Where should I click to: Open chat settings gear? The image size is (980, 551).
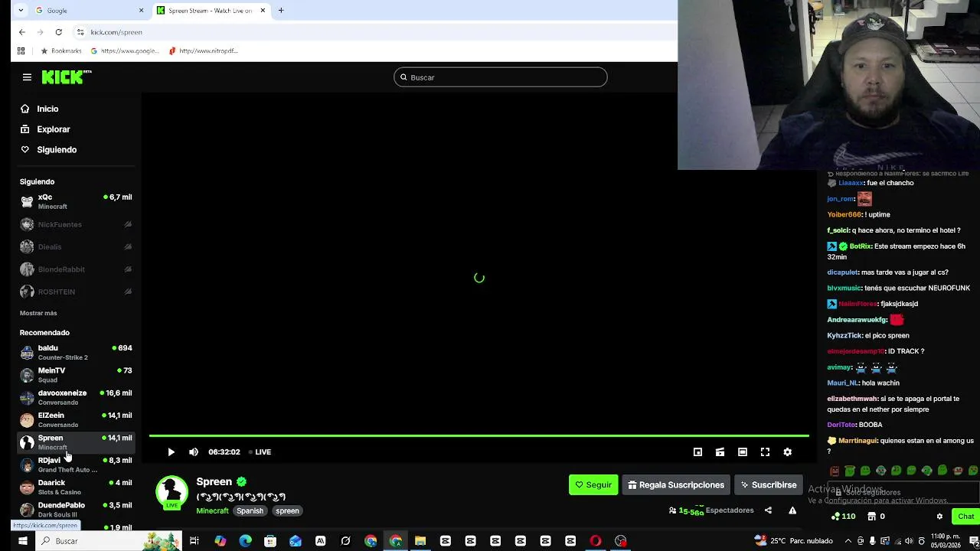tap(939, 517)
